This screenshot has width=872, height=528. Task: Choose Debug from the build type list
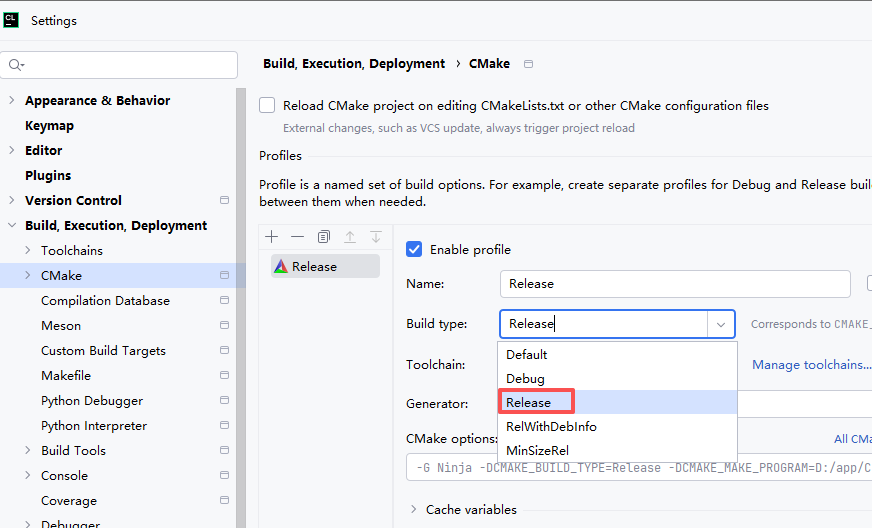526,379
